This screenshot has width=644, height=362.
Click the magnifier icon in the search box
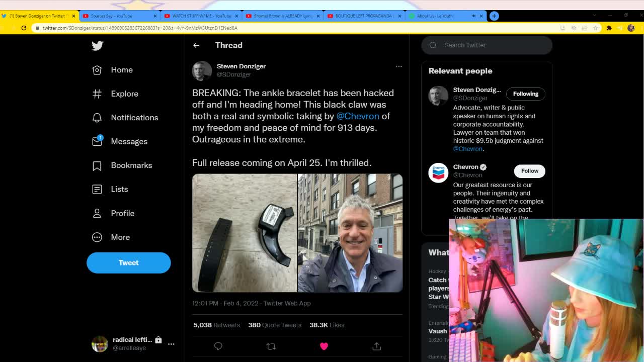click(433, 45)
